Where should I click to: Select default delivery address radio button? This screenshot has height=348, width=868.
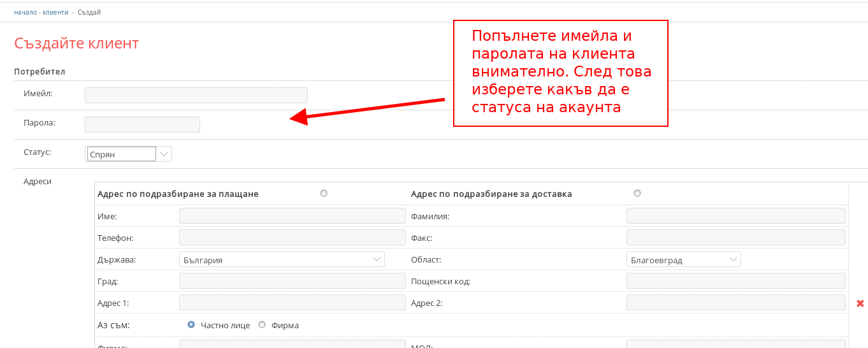coord(637,193)
